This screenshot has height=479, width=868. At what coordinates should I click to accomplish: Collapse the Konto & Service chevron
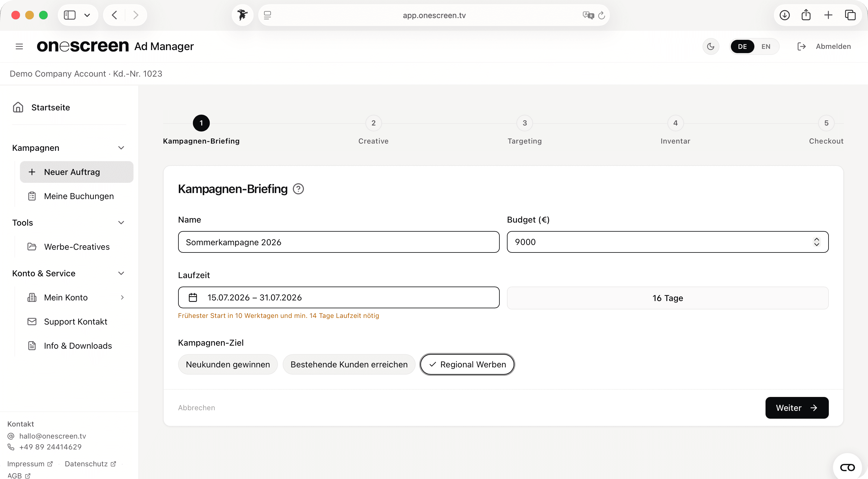[121, 273]
